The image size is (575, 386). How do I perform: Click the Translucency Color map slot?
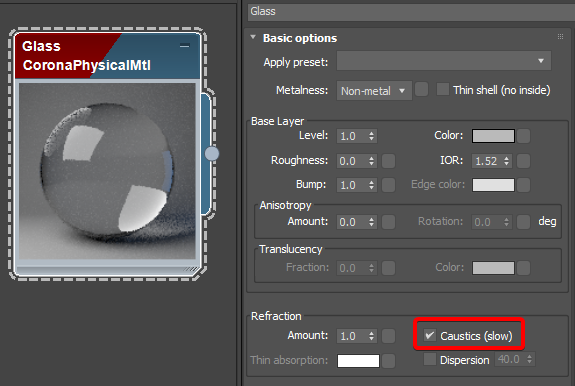pos(524,268)
